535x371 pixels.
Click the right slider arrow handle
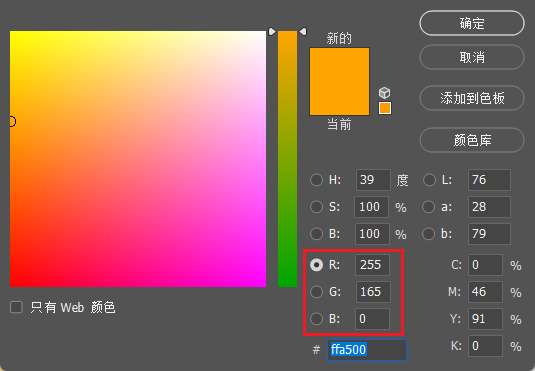tap(303, 32)
